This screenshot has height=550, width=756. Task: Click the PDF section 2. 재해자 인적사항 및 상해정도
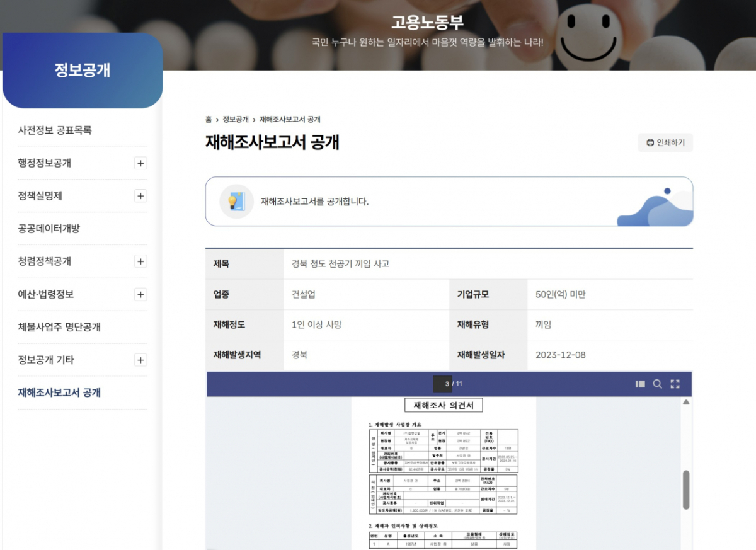tap(404, 525)
